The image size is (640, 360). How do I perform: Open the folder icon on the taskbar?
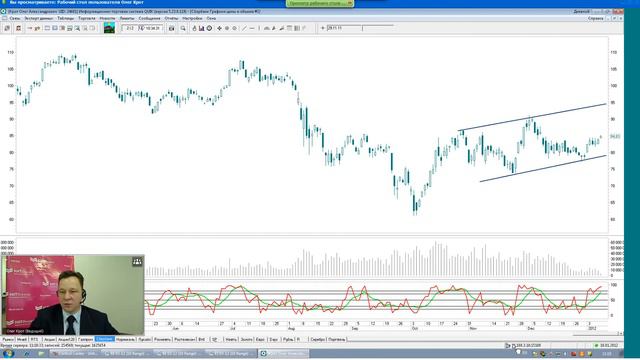(x=41, y=353)
